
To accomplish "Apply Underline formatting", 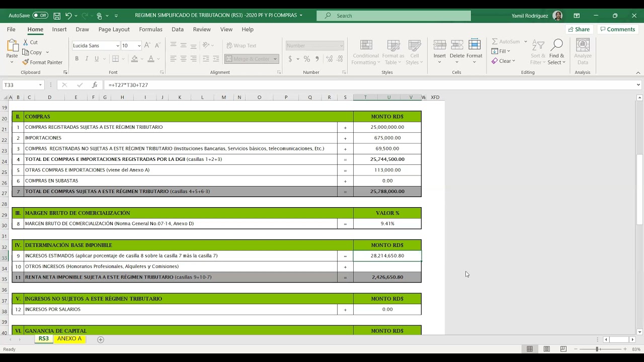I will (x=96, y=59).
